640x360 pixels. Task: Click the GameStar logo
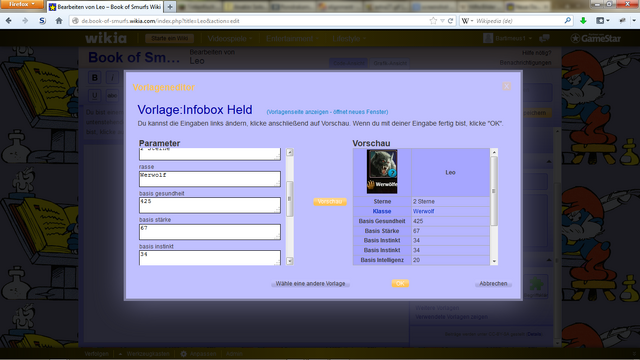(x=596, y=38)
